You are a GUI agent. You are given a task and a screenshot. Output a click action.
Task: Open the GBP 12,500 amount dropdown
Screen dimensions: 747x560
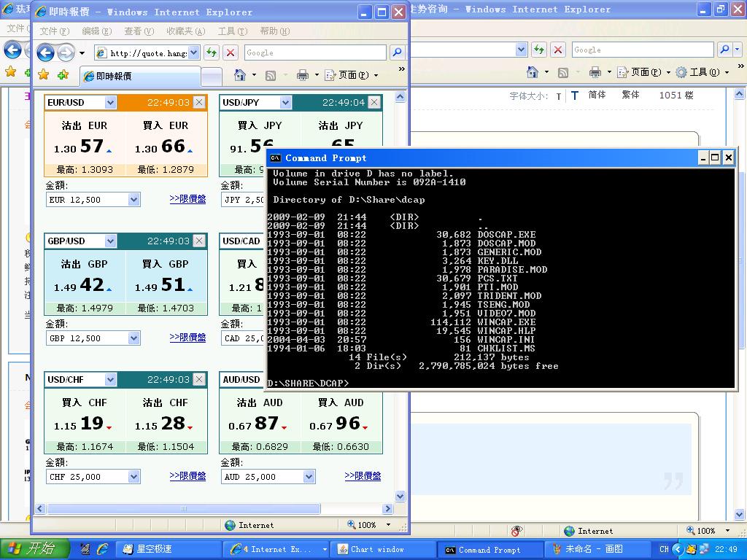pos(133,338)
